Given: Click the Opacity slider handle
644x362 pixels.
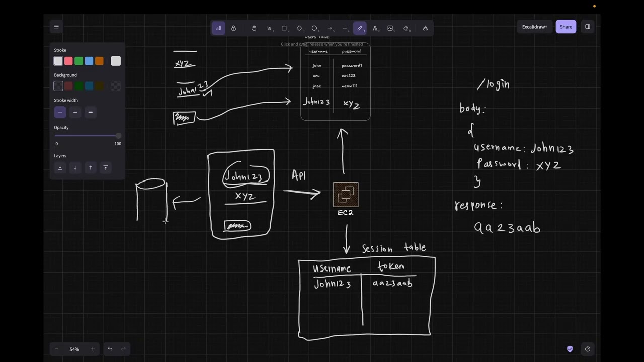Looking at the screenshot, I should tap(118, 136).
